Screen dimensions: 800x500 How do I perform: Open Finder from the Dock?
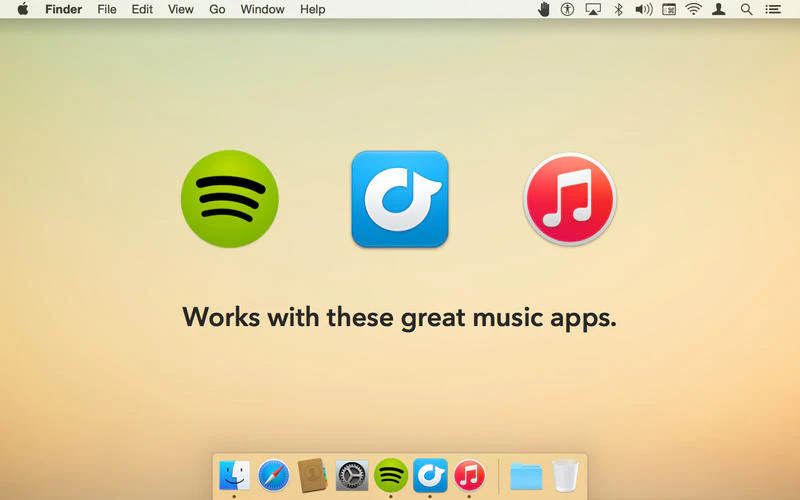click(235, 476)
